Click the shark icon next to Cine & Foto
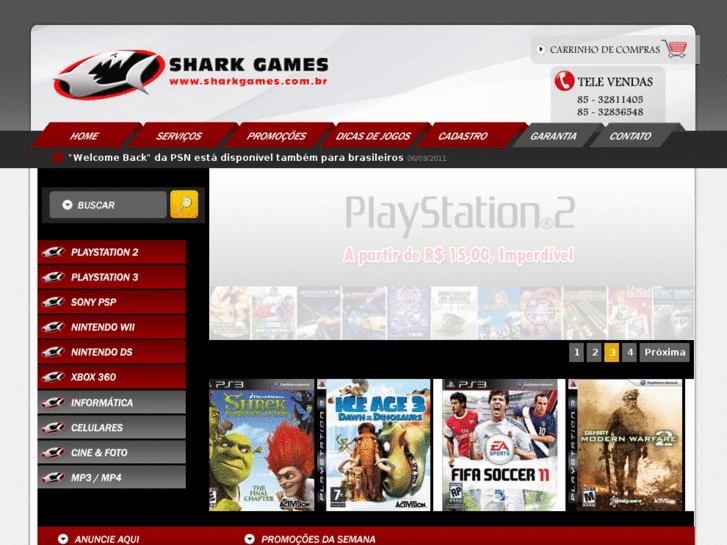The height and width of the screenshot is (545, 727). [x=53, y=453]
